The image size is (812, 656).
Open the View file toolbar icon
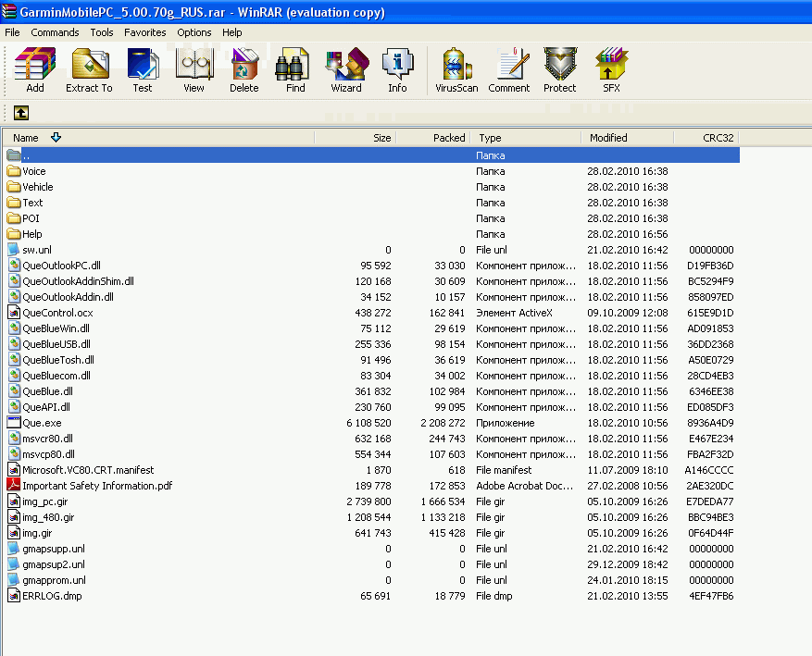(194, 70)
